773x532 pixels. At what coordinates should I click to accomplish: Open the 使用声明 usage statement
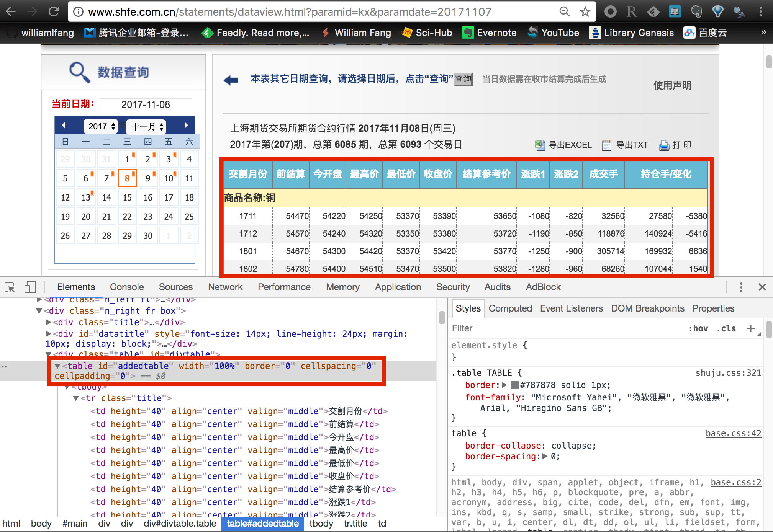click(672, 85)
